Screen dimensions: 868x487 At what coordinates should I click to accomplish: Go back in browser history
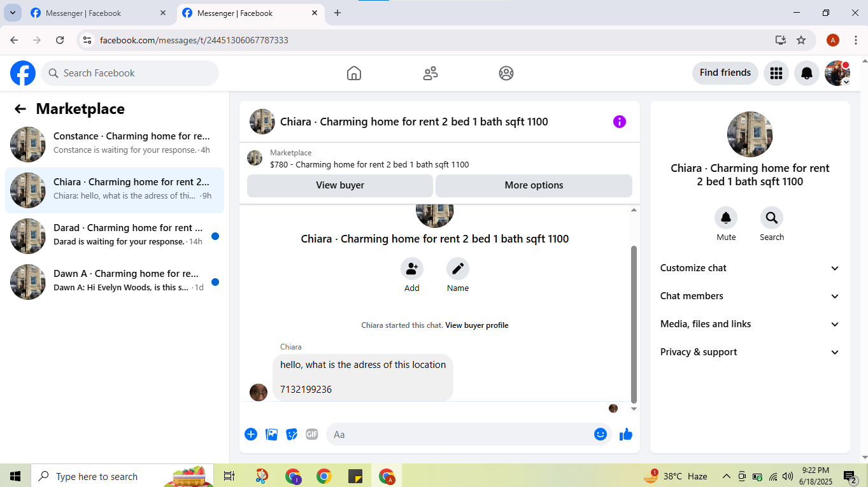[14, 40]
